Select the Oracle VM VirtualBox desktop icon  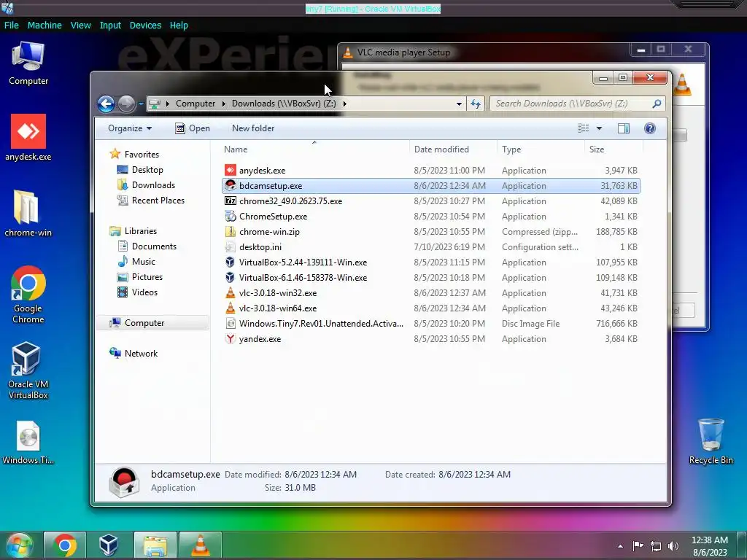pyautogui.click(x=28, y=370)
